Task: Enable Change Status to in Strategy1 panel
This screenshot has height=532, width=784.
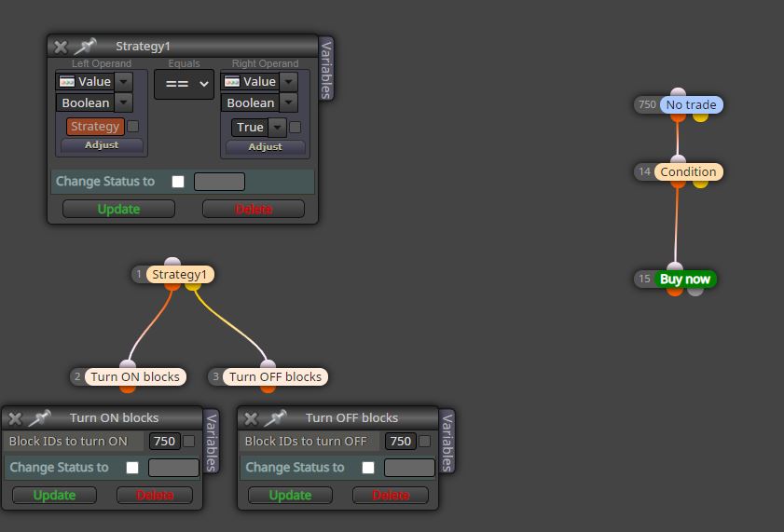Action: (x=178, y=182)
